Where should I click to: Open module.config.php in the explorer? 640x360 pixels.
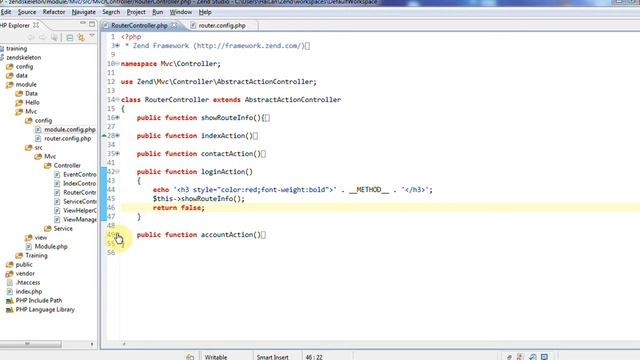(x=70, y=129)
